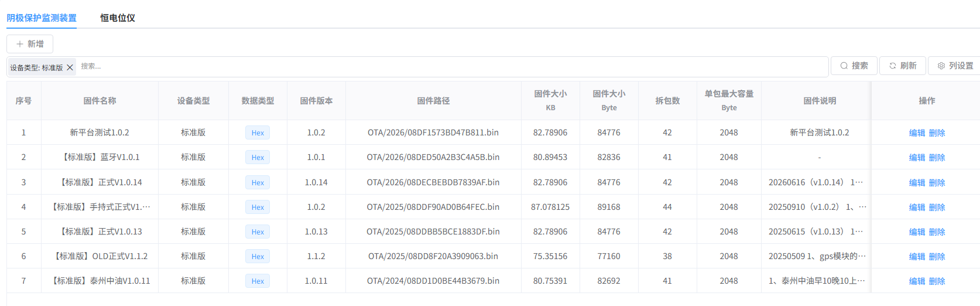Click the 固件版本 column header
The width and height of the screenshot is (980, 306).
[x=317, y=101]
